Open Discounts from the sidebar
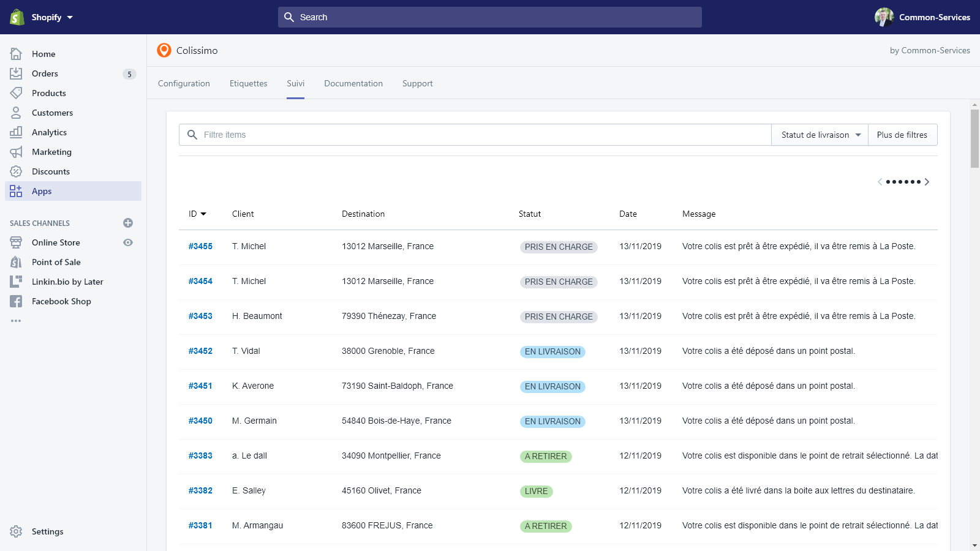The image size is (980, 551). point(51,171)
